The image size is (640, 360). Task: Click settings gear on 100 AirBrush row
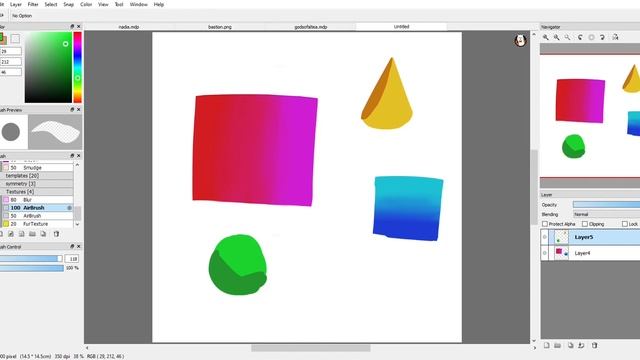pyautogui.click(x=69, y=208)
